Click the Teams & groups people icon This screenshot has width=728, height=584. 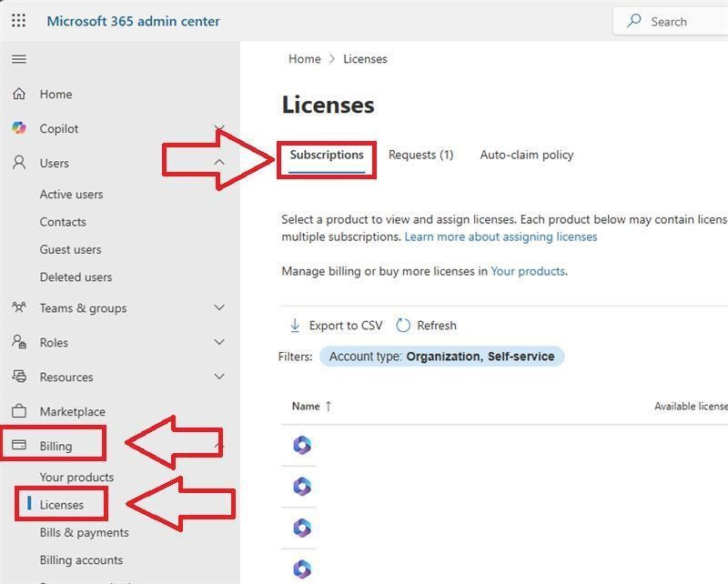pyautogui.click(x=19, y=307)
